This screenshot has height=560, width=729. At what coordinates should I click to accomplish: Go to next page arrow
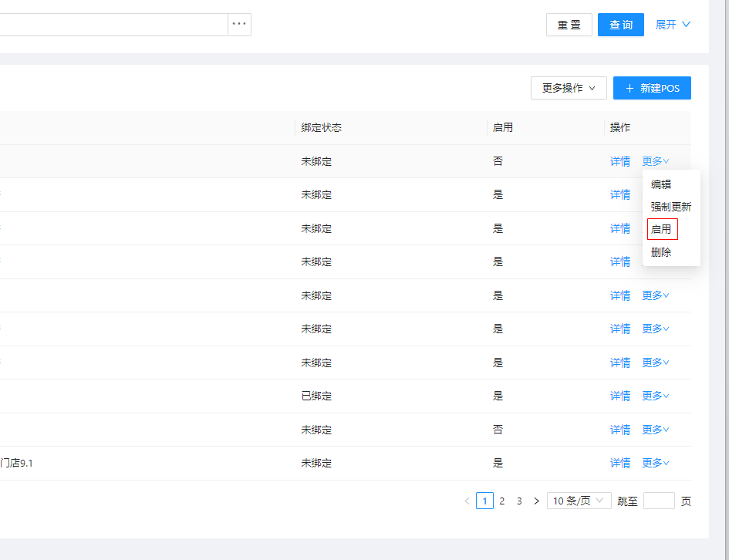536,501
